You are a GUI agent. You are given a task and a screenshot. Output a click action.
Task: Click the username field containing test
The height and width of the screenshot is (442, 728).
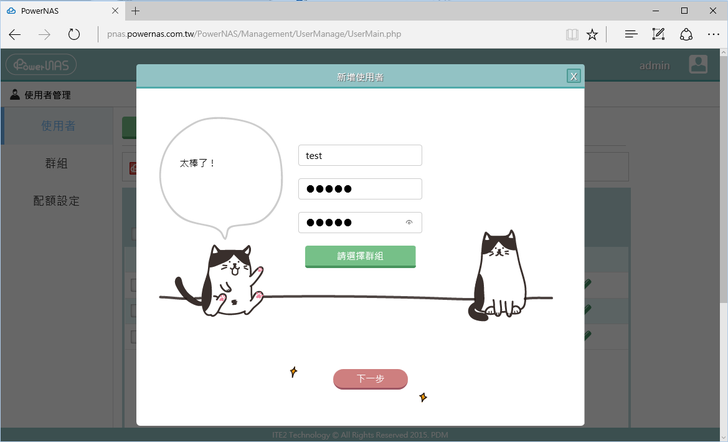tap(360, 155)
